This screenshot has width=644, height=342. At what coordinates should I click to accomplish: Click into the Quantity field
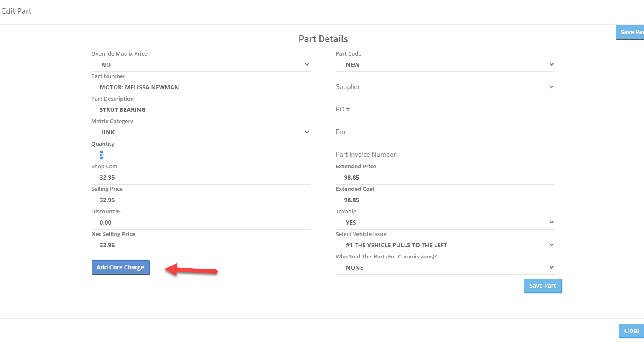201,155
